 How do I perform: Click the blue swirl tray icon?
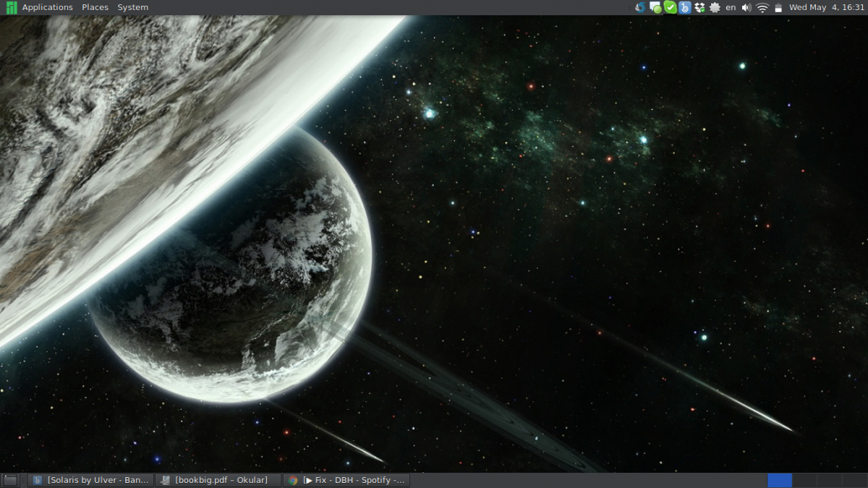coord(640,7)
